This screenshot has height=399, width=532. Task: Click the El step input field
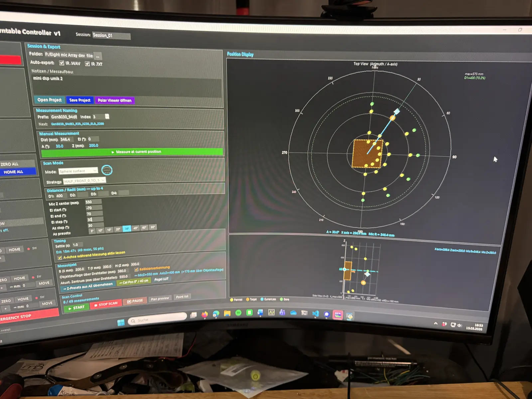click(95, 219)
